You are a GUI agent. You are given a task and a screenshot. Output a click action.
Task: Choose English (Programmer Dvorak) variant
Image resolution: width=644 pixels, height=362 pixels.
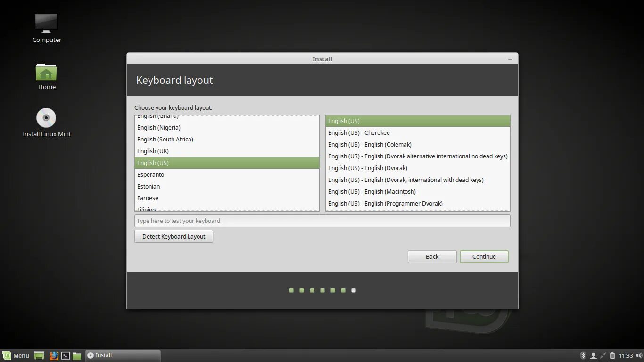[418, 203]
